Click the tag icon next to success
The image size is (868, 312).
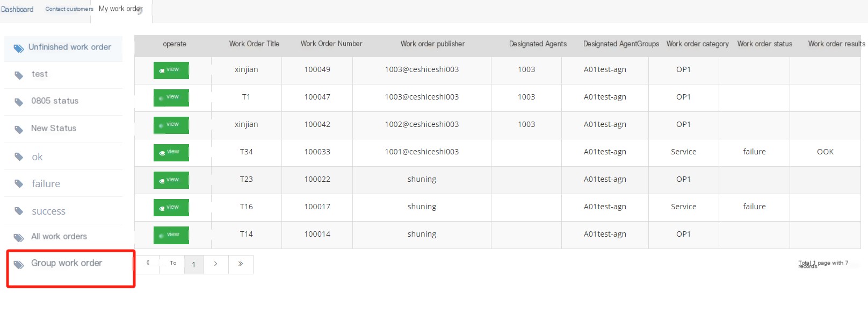(x=19, y=211)
